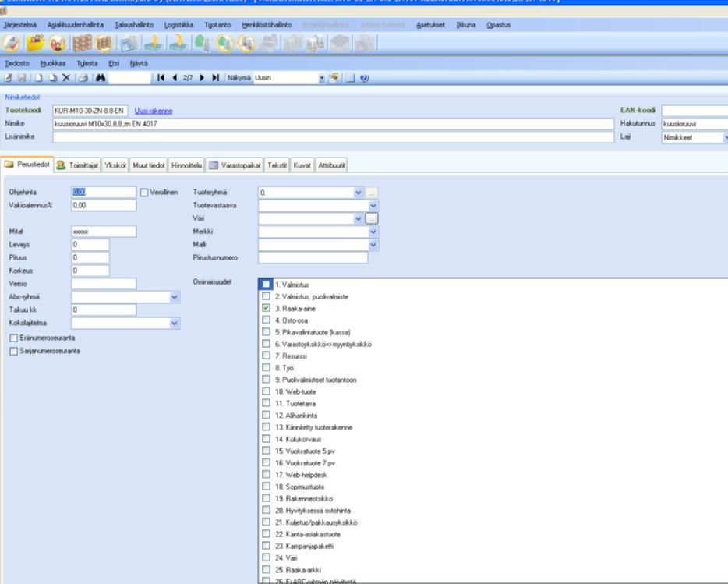Open the Tiedosto menu

[16, 63]
